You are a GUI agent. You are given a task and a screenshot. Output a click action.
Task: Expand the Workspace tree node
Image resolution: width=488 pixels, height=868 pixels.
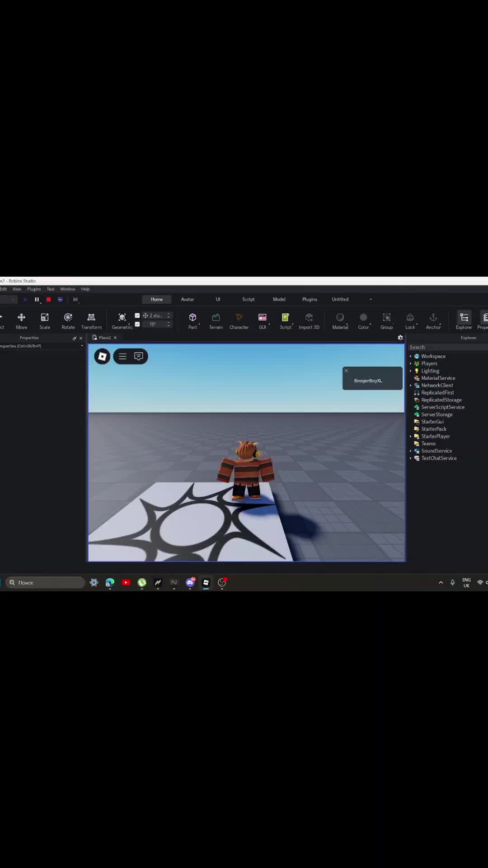(x=411, y=356)
